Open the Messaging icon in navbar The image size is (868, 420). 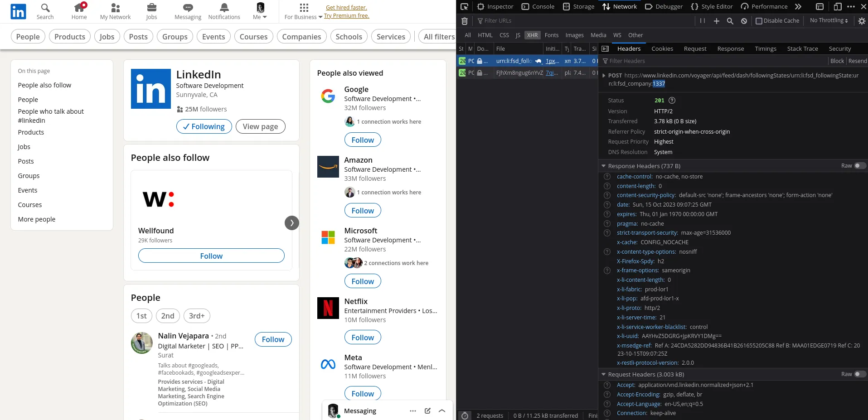pyautogui.click(x=188, y=8)
